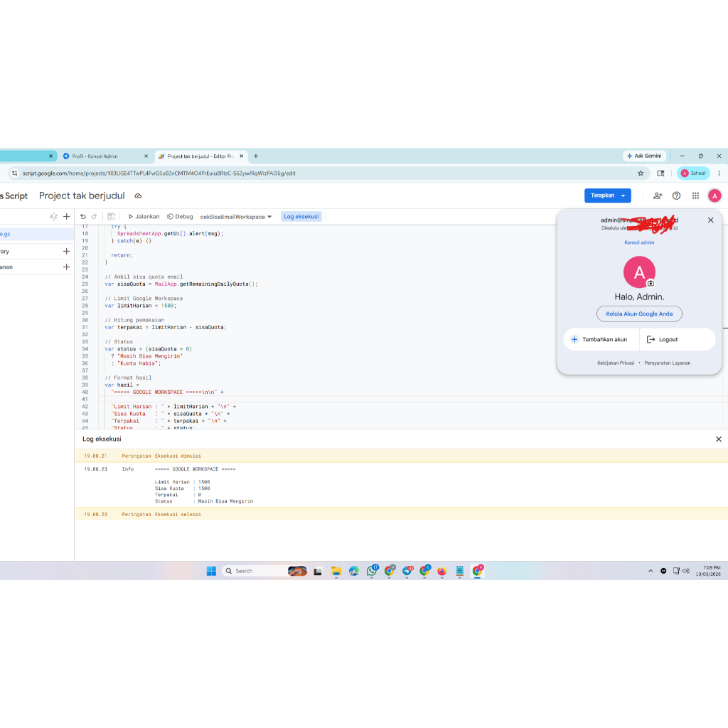Screen dimensions: 728x728
Task: Add a library with its plus icon
Action: [66, 251]
